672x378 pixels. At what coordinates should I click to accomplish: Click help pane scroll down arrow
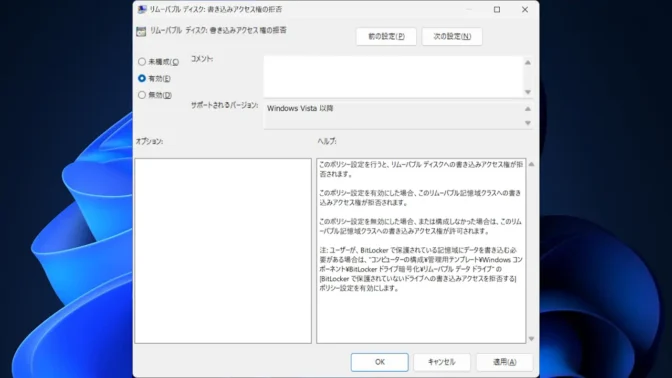click(531, 339)
